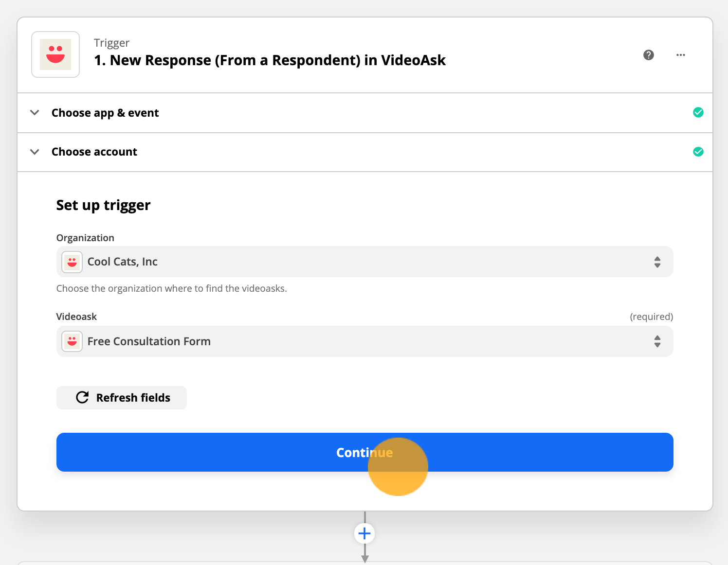Open the three-dot more options menu
Screen dimensions: 728x565
681,55
